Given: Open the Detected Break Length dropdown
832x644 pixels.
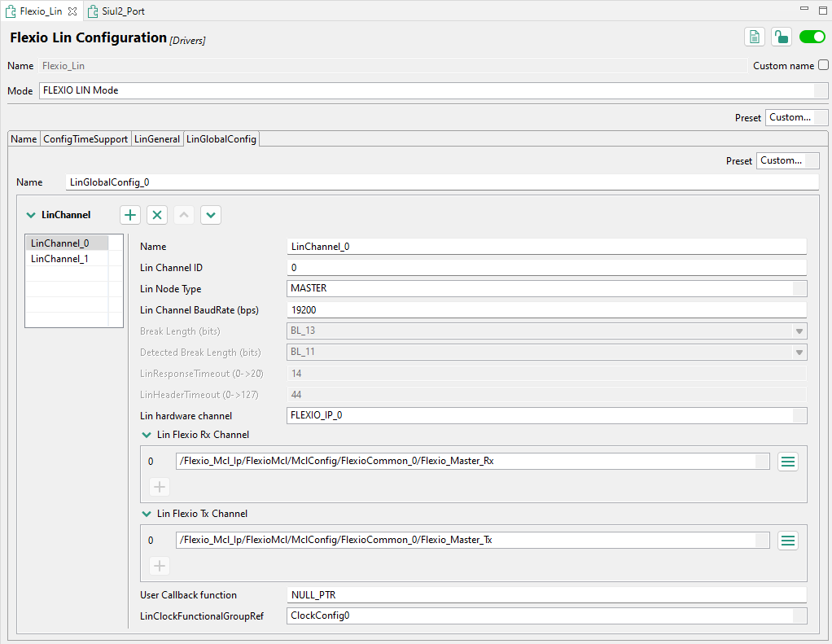Looking at the screenshot, I should click(800, 352).
